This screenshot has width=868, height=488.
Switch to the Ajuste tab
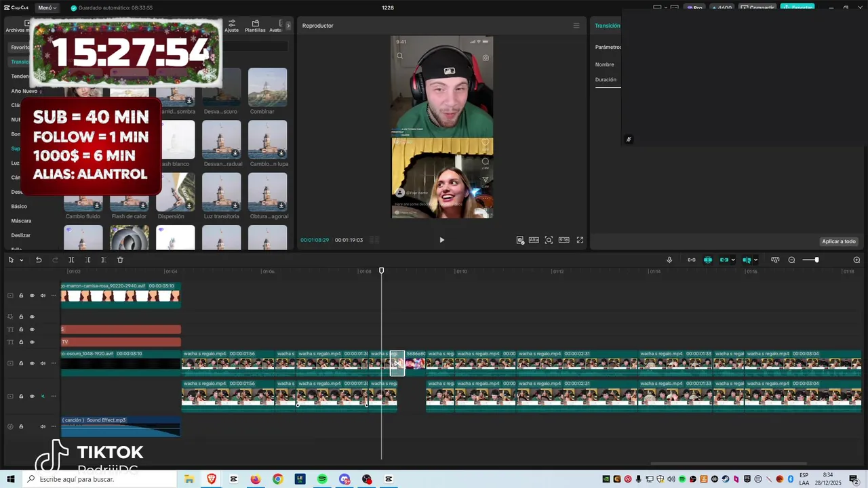click(232, 26)
